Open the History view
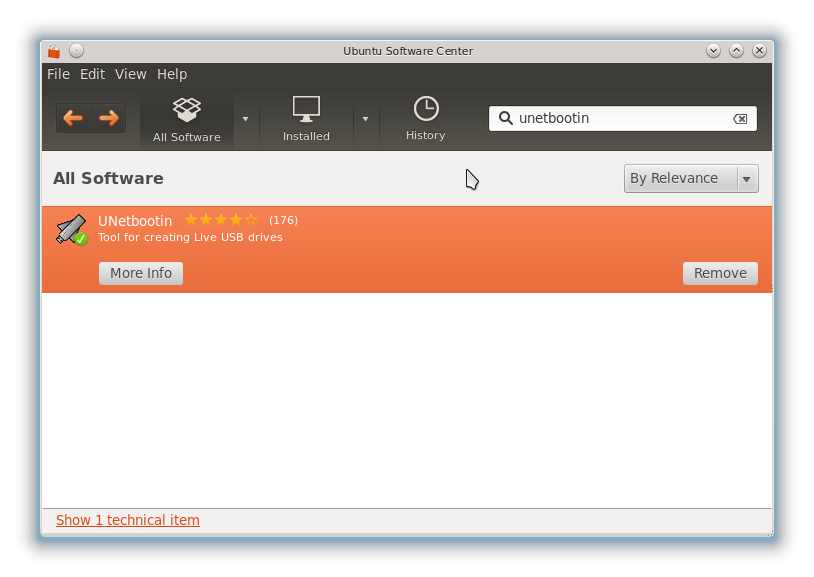Image resolution: width=814 pixels, height=577 pixels. [426, 119]
